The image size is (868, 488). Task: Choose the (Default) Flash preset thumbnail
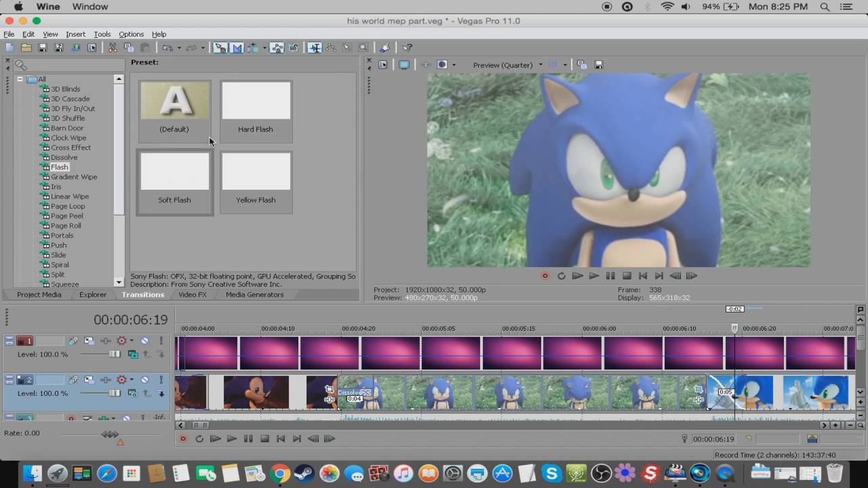(x=174, y=110)
